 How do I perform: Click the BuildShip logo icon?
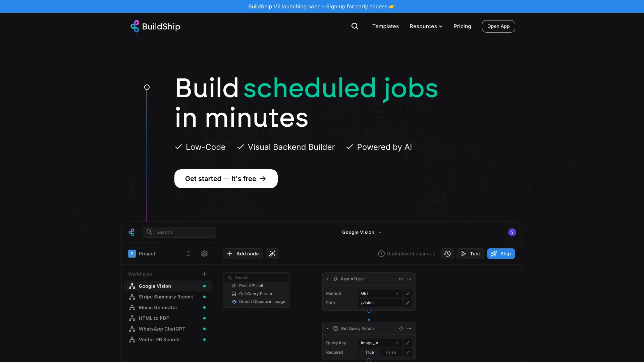click(135, 26)
